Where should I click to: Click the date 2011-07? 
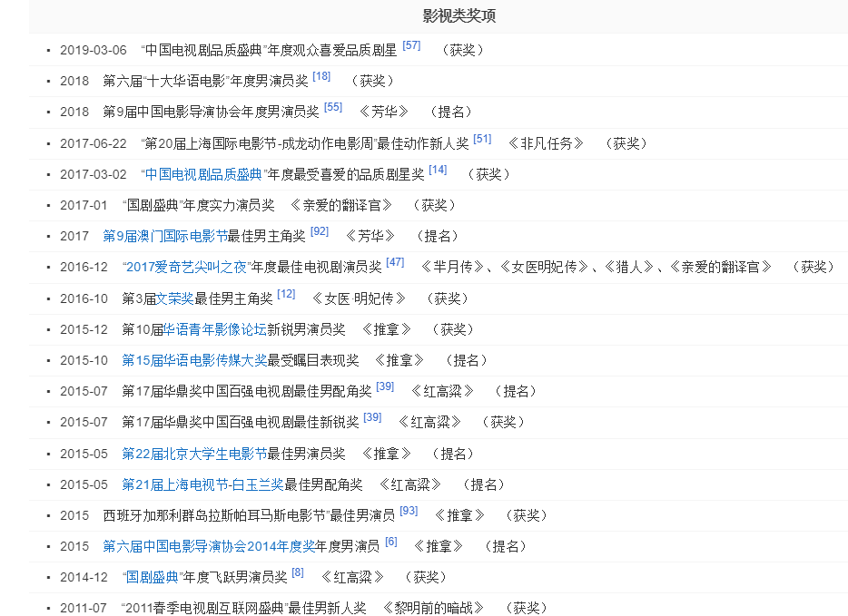pos(84,608)
